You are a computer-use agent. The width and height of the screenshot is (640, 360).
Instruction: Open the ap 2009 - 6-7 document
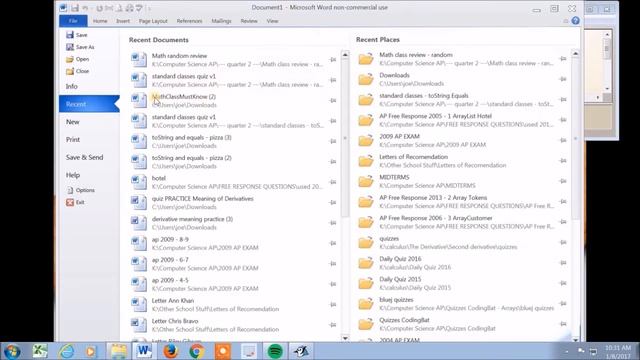(x=233, y=264)
